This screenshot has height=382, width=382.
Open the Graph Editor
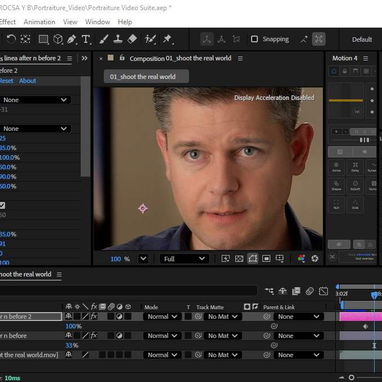tap(323, 291)
